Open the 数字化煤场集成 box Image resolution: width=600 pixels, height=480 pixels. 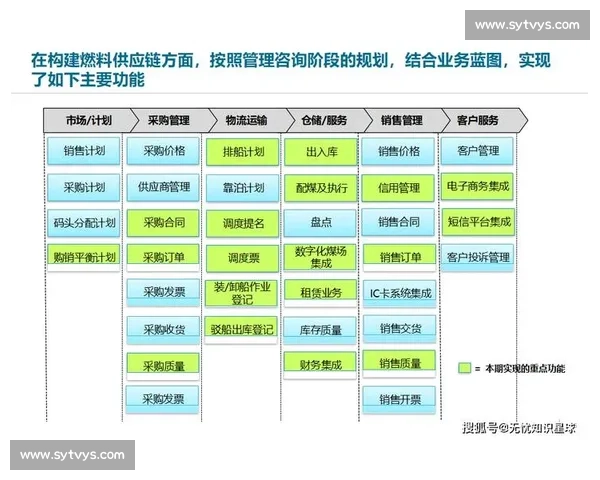(320, 257)
